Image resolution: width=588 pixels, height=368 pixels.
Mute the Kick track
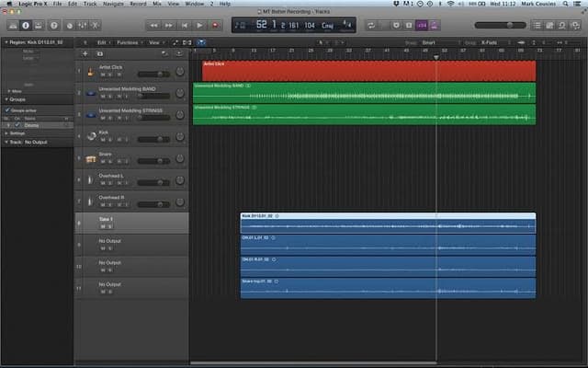point(103,140)
